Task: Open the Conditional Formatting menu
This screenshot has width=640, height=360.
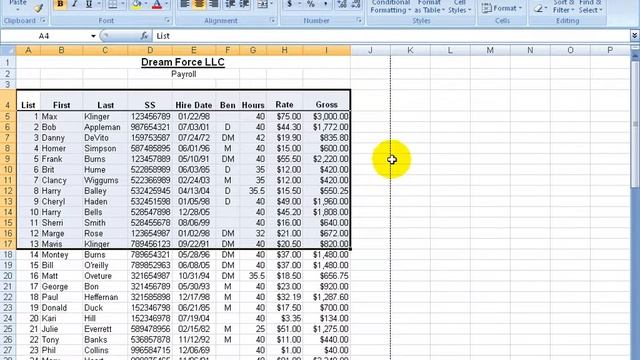Action: coord(391,7)
